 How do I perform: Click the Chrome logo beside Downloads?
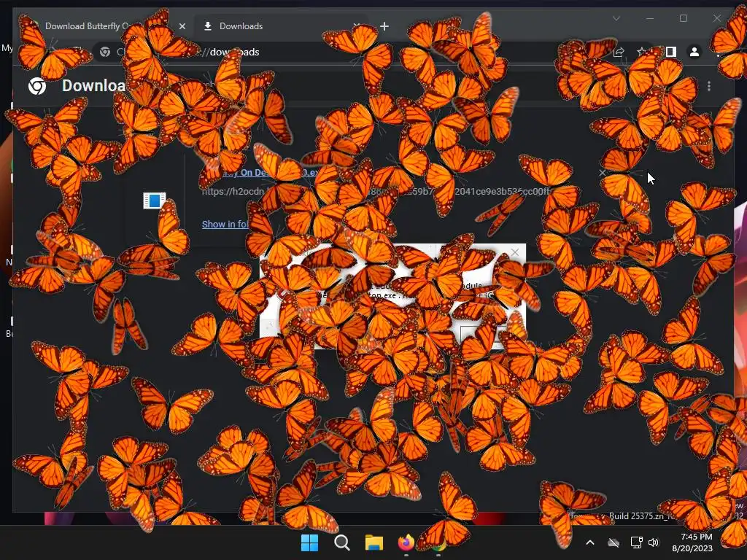point(37,86)
